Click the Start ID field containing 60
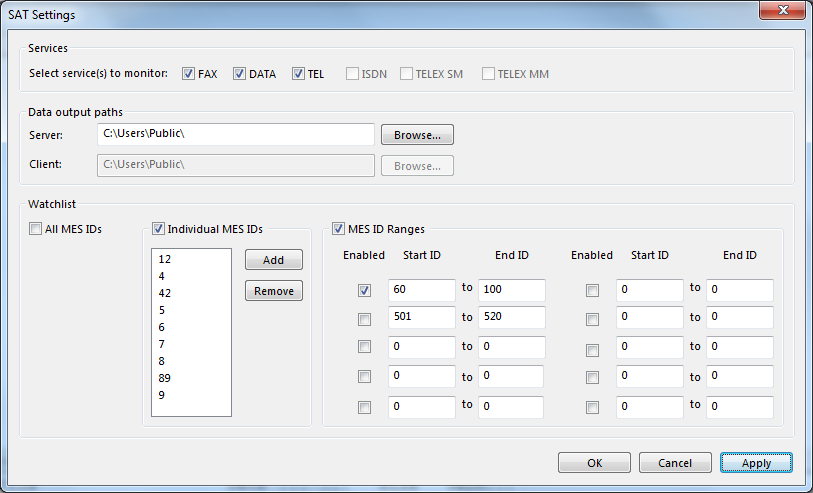Screen dimensions: 813x493 pos(421,290)
